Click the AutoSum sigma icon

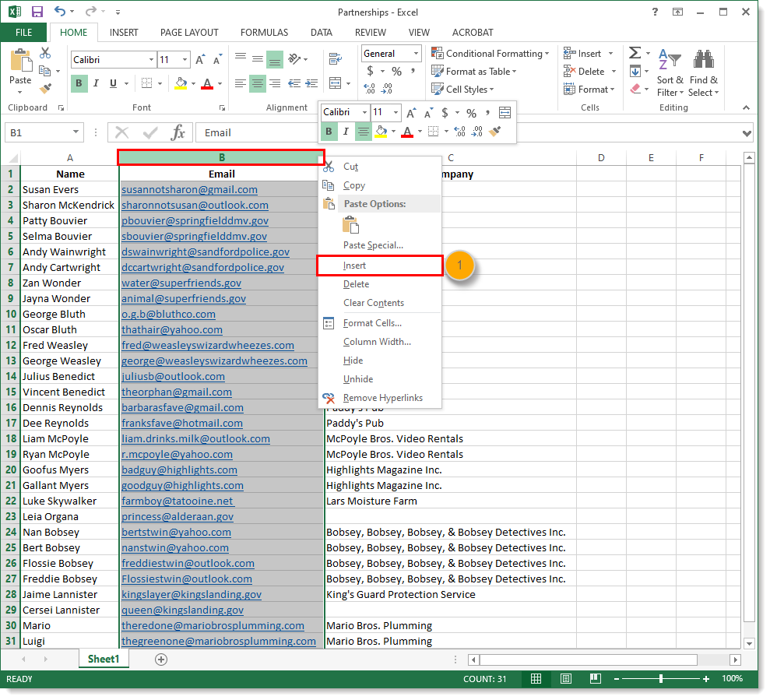pos(635,53)
